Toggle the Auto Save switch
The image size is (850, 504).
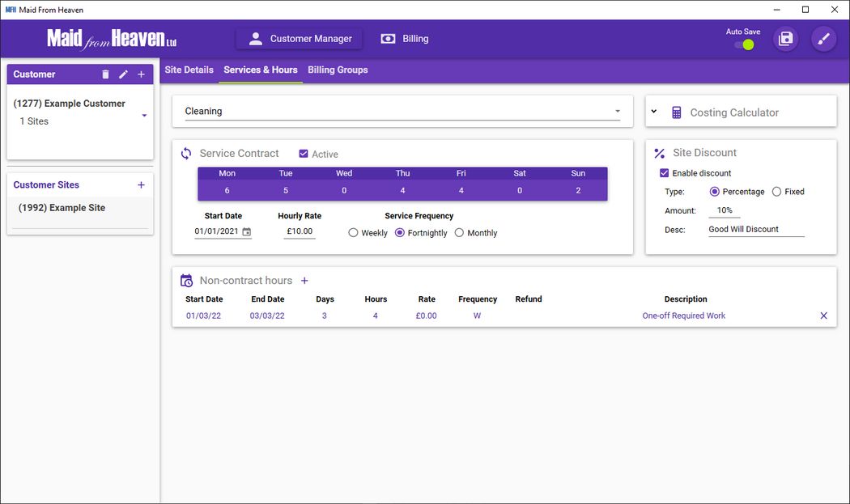point(744,44)
